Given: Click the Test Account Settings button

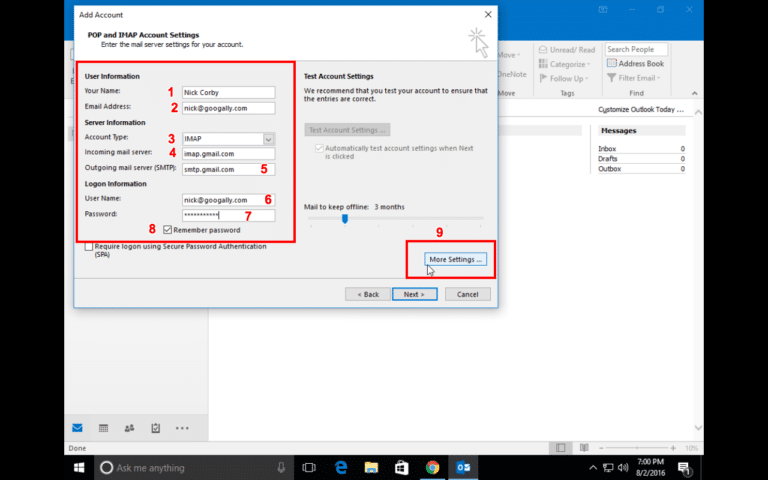Looking at the screenshot, I should 347,130.
